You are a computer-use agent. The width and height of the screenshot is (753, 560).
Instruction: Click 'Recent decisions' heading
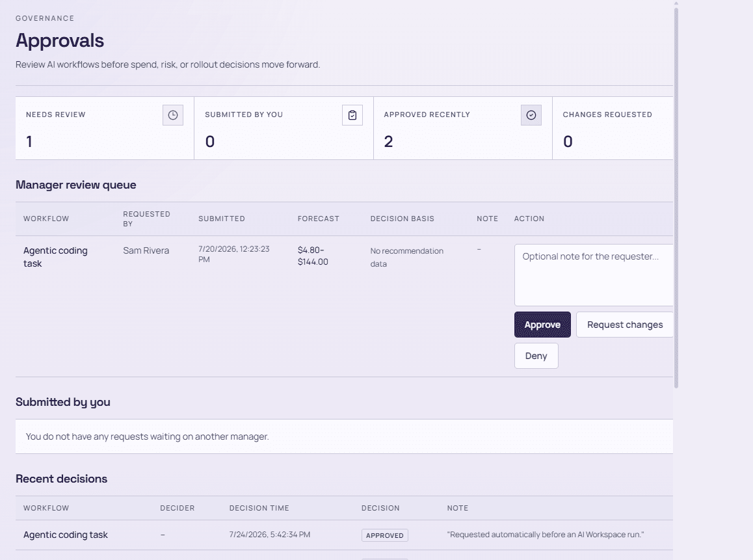tap(62, 479)
